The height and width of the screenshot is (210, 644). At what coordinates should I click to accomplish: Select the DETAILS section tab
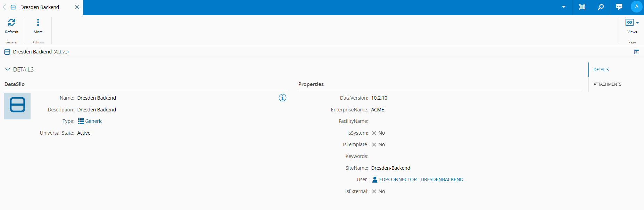601,70
